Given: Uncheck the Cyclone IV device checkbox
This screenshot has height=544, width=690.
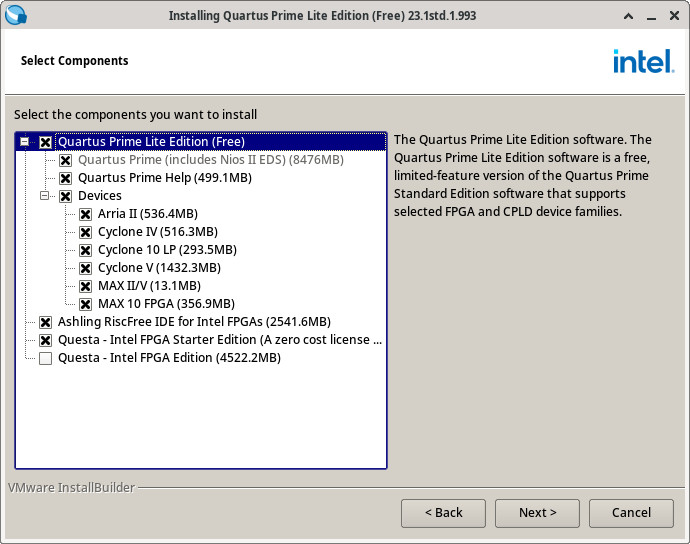Looking at the screenshot, I should (85, 232).
